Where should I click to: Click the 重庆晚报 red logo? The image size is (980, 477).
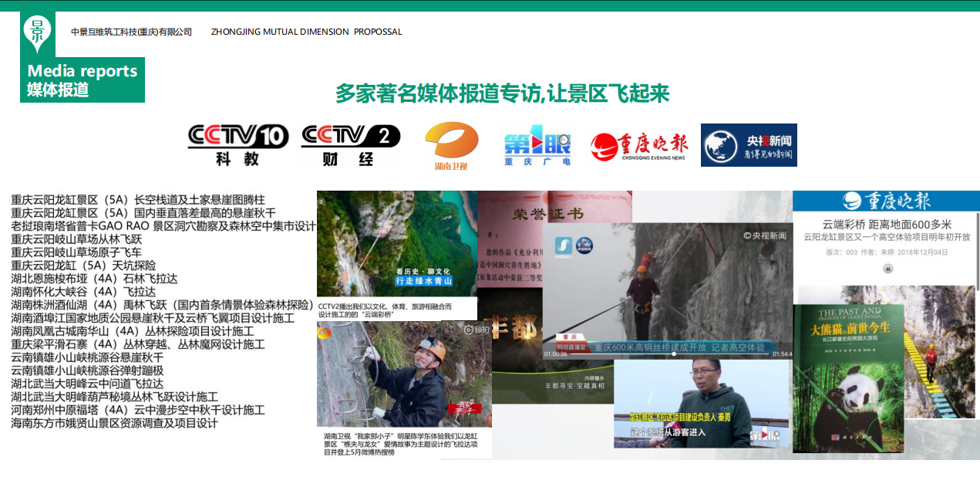coord(639,146)
